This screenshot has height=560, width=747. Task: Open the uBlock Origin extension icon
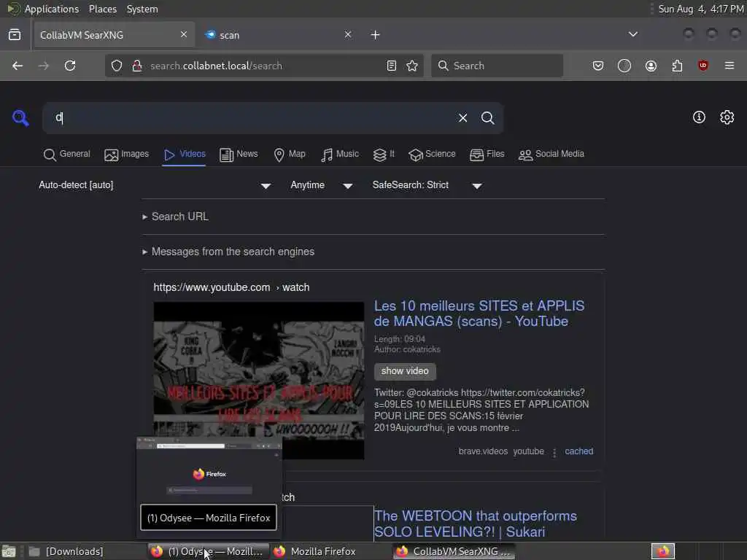point(703,66)
